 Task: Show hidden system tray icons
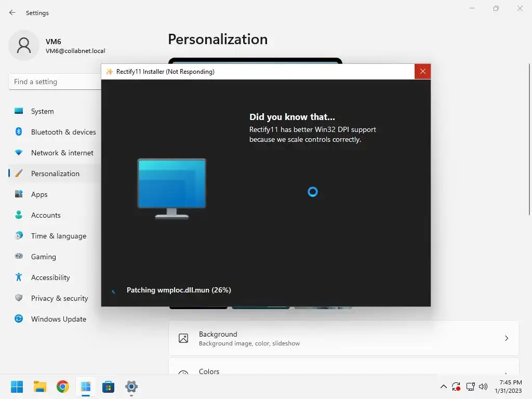click(444, 387)
